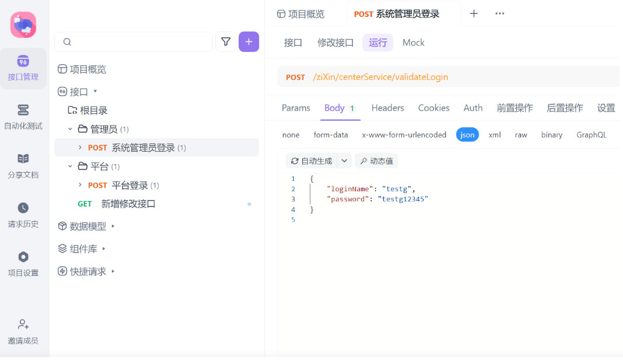
Task: Open 自动化测试 sidebar icon
Action: pos(23,117)
